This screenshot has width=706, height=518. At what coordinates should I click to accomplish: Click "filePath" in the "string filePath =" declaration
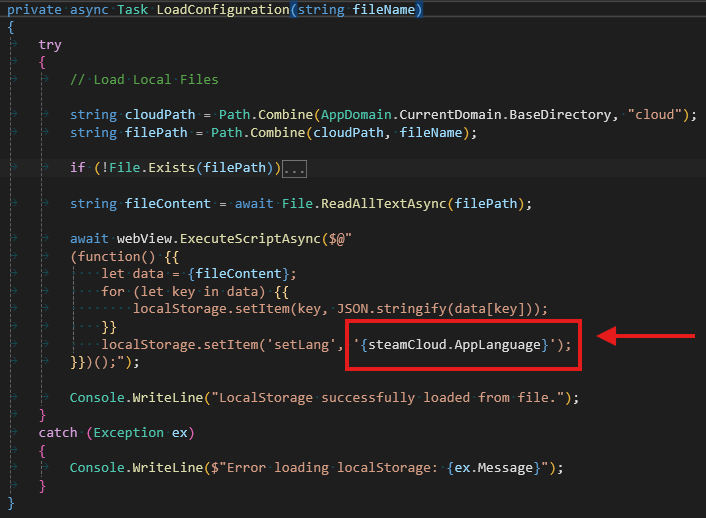pos(156,133)
